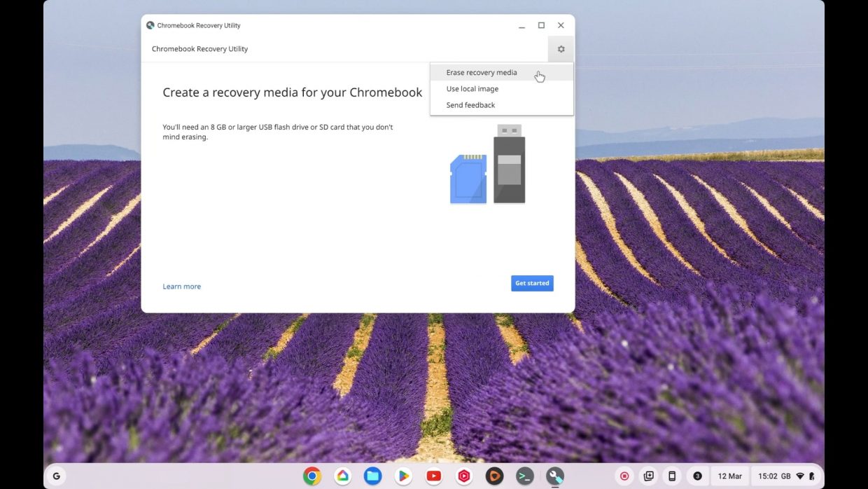868x489 pixels.
Task: Click the Recovery Utility wrench shelf icon
Action: click(555, 476)
